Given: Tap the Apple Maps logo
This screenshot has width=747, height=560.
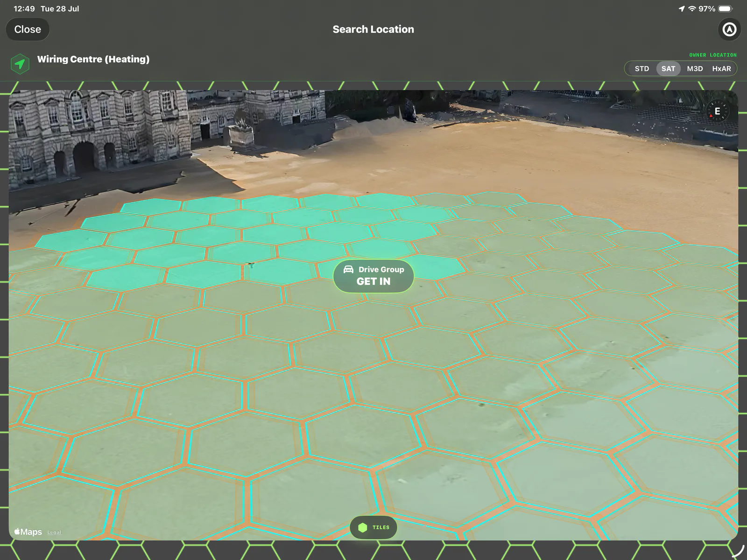Looking at the screenshot, I should point(28,532).
